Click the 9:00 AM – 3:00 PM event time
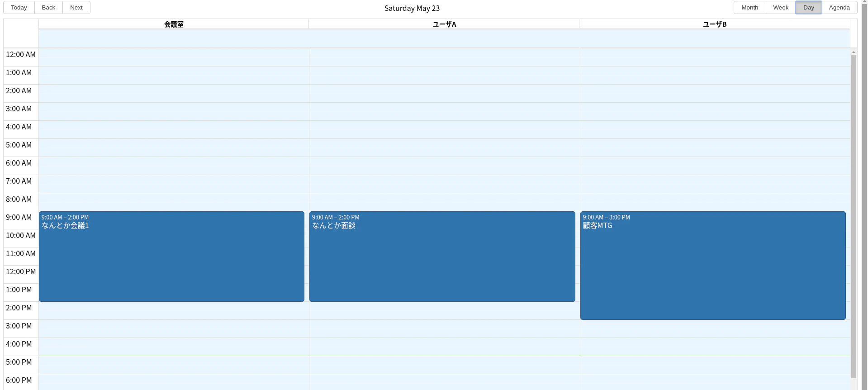Viewport: 868px width, 390px height. click(606, 218)
